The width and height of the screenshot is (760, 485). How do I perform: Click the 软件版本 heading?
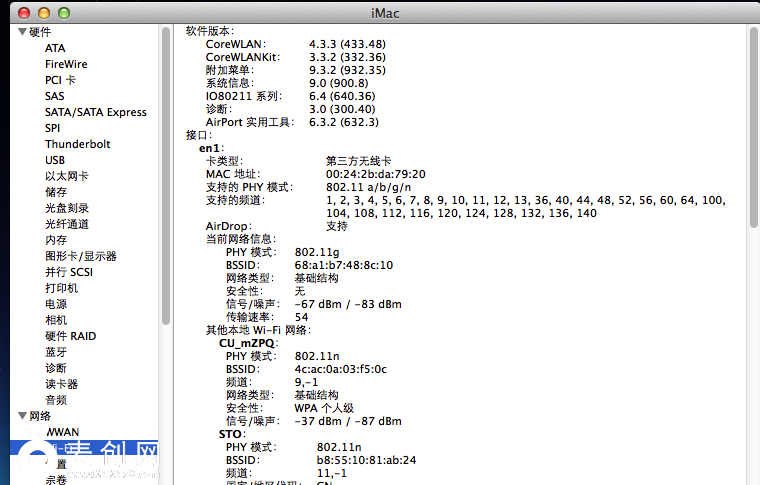(x=209, y=31)
